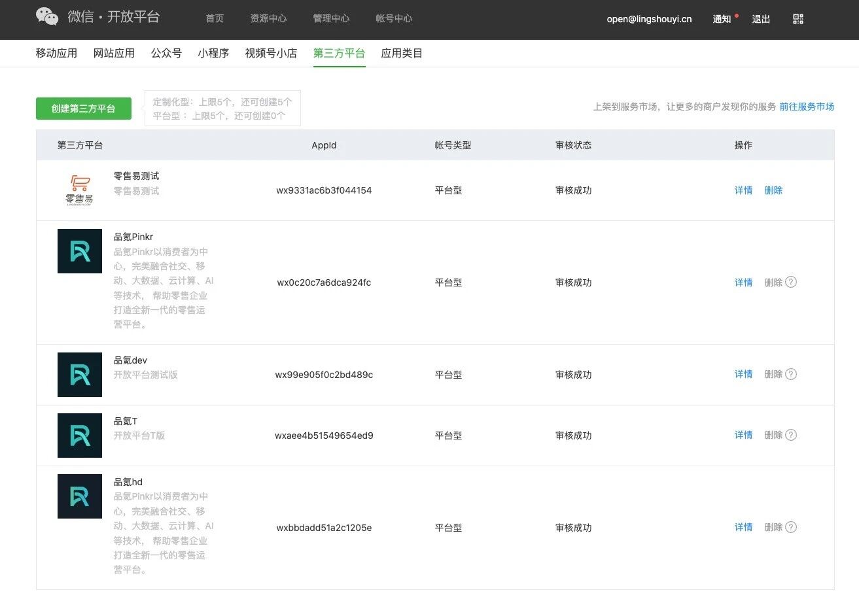Switch to the 小程序 tab
This screenshot has height=616, width=859.
pos(213,53)
